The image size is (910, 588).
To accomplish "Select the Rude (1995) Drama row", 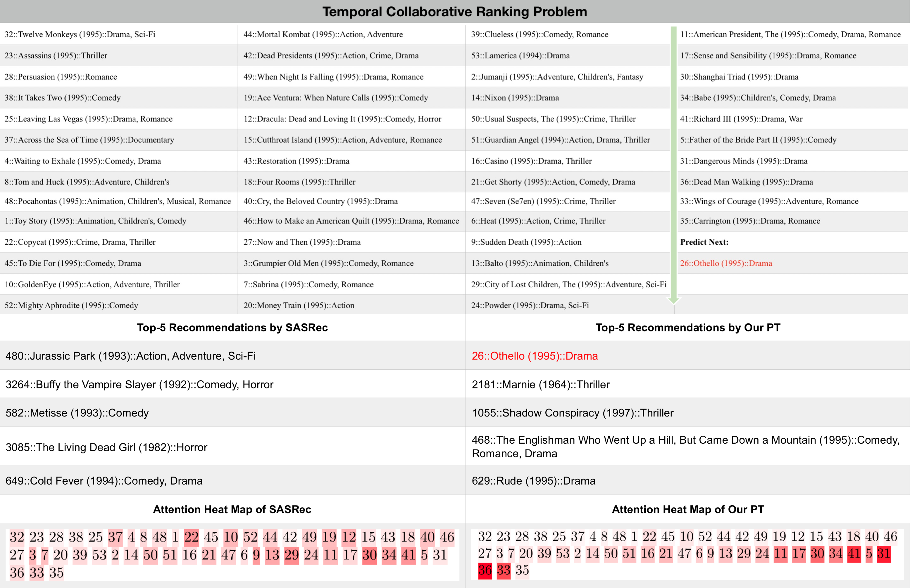I will (x=534, y=481).
